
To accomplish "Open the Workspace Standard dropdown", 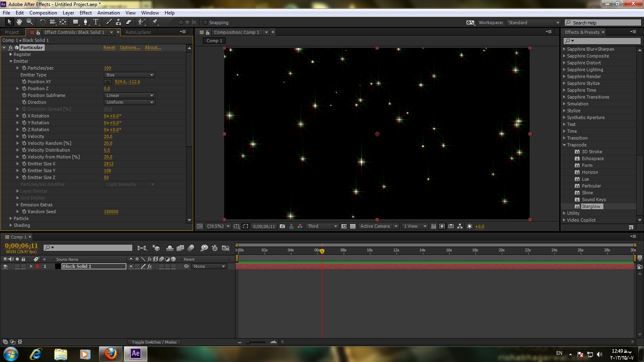I will pos(533,23).
